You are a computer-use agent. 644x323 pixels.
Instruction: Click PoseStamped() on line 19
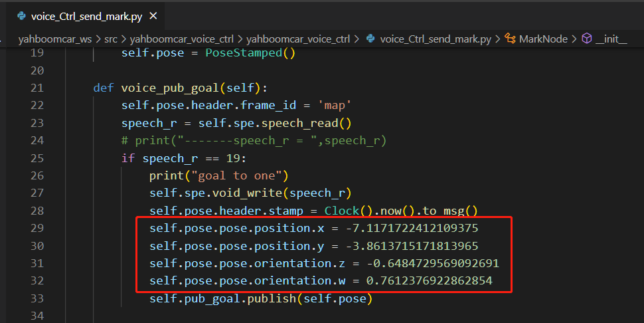coord(250,53)
